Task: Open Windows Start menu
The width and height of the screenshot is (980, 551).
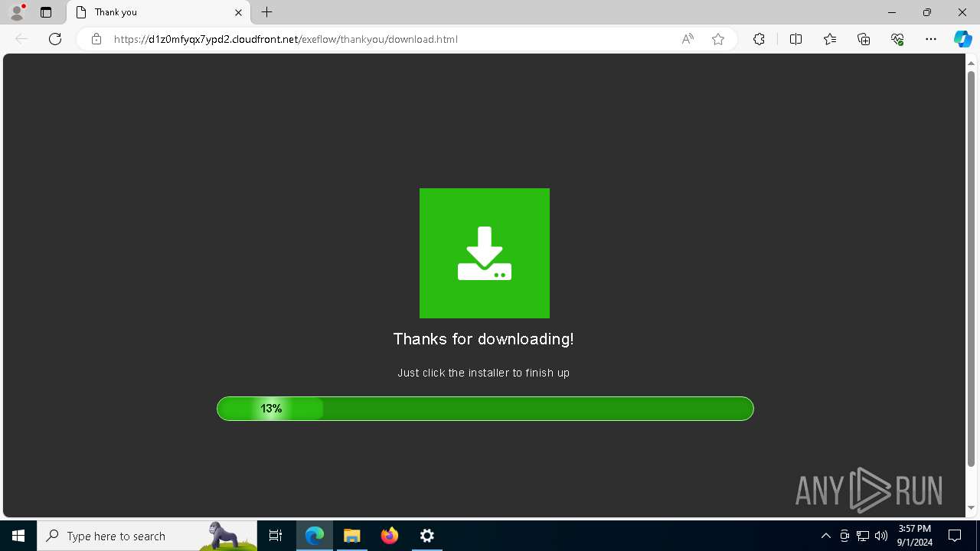Action: pyautogui.click(x=18, y=536)
